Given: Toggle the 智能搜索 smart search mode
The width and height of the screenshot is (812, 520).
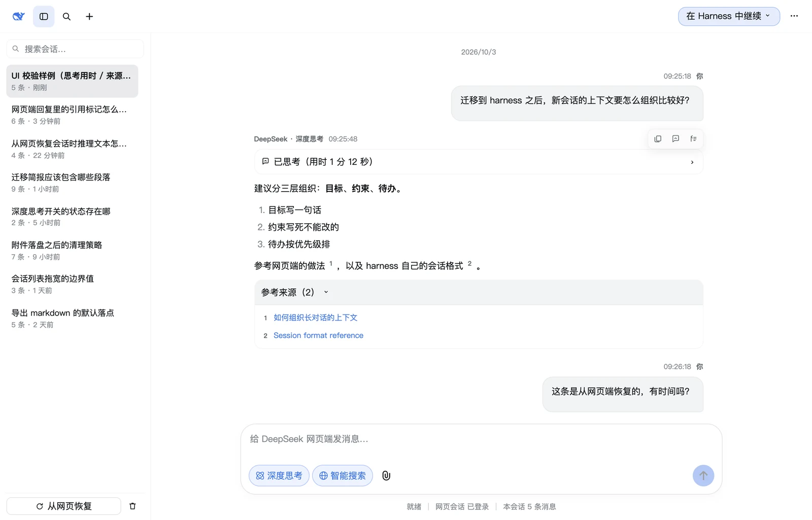Looking at the screenshot, I should 343,476.
